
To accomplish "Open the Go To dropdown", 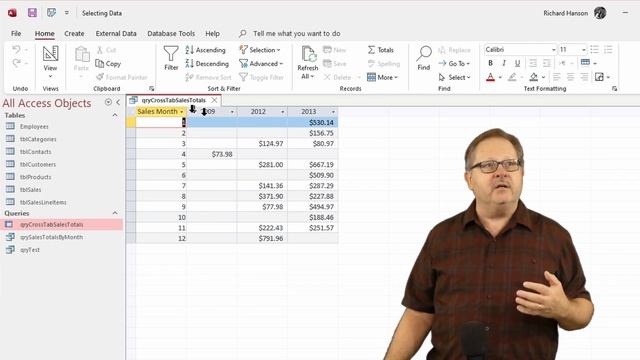I will pos(454,63).
